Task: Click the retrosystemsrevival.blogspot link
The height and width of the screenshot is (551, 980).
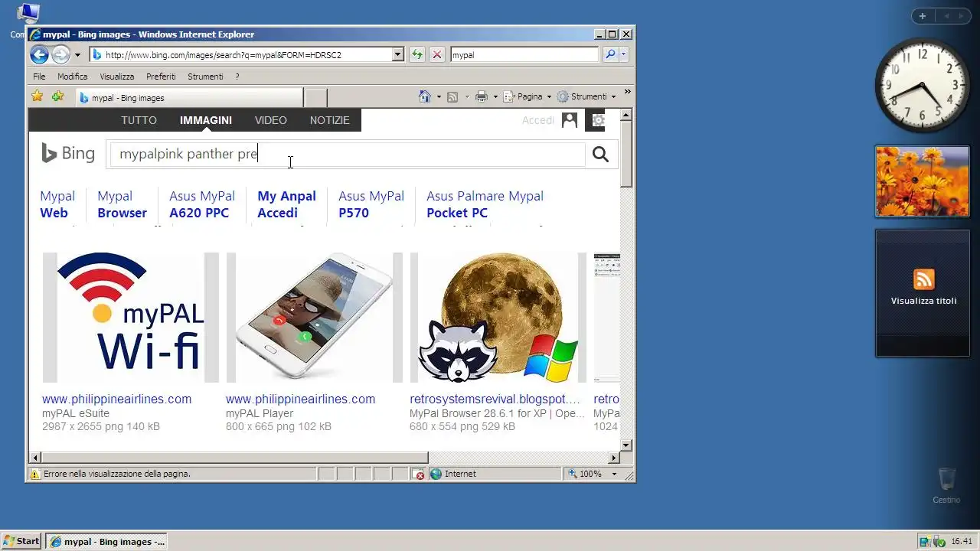Action: [495, 399]
